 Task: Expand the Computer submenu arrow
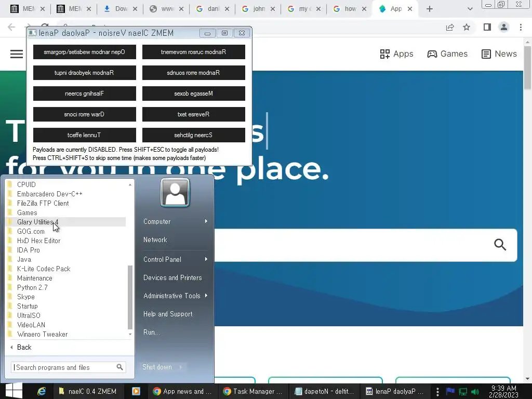click(206, 221)
